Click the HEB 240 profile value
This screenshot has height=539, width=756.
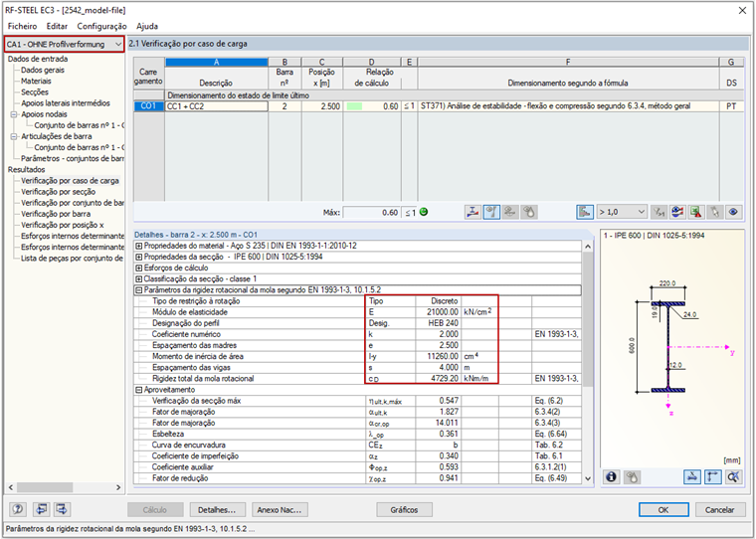tap(438, 323)
